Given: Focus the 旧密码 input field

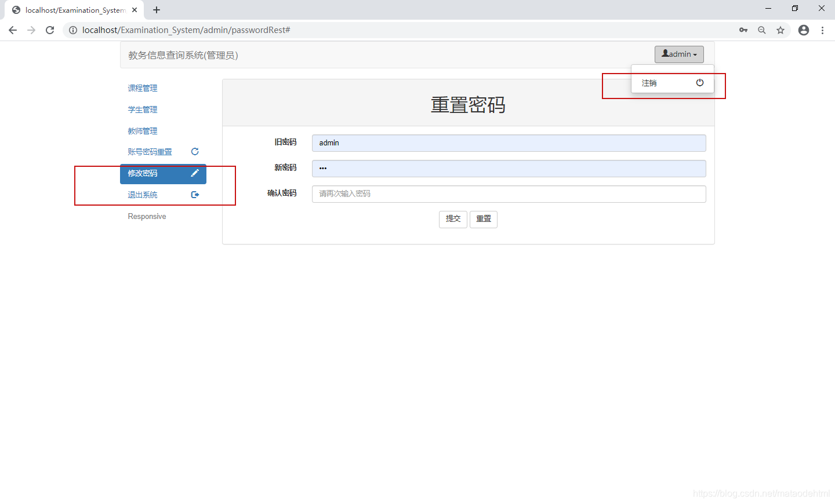Looking at the screenshot, I should 509,143.
